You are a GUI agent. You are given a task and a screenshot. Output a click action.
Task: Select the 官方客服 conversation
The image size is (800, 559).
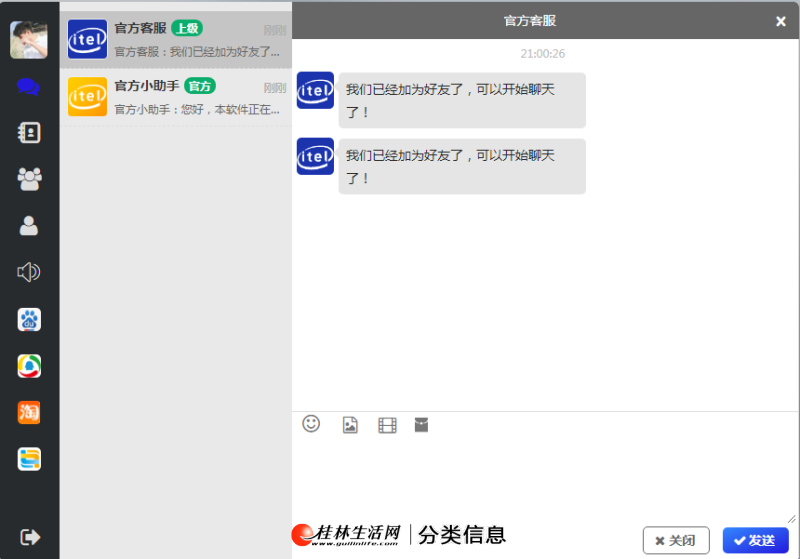pos(176,39)
